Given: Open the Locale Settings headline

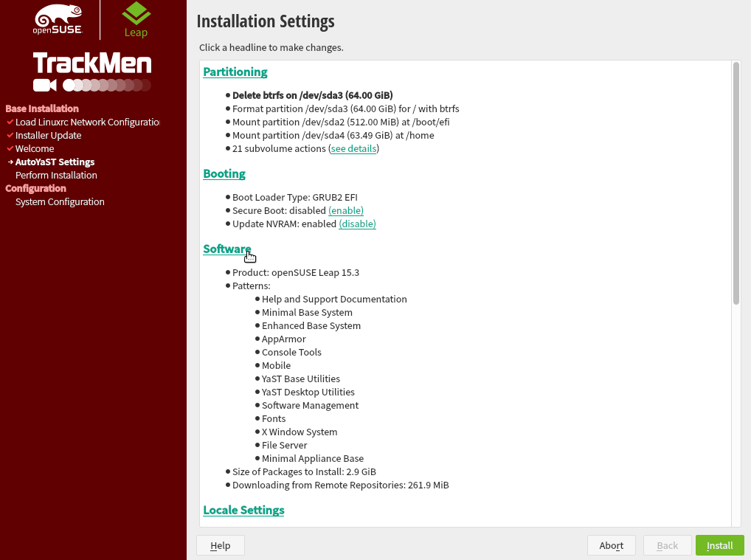Looking at the screenshot, I should pos(243,510).
